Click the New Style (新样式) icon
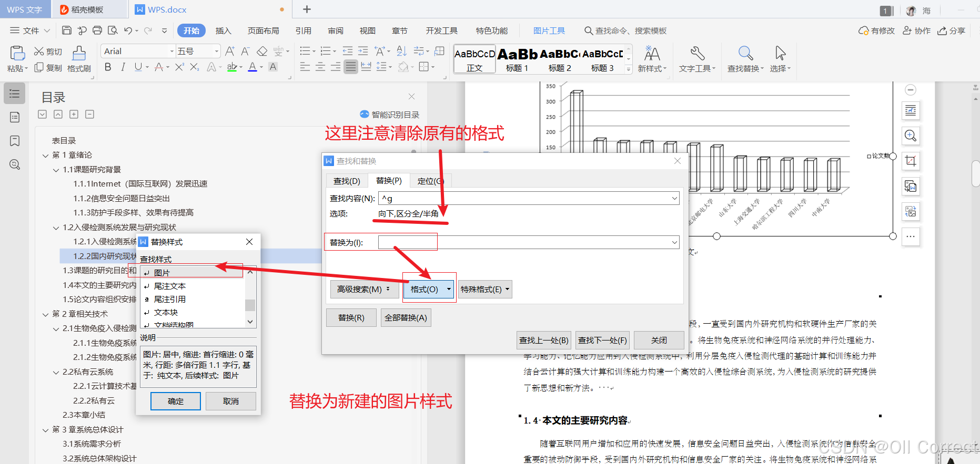 652,53
